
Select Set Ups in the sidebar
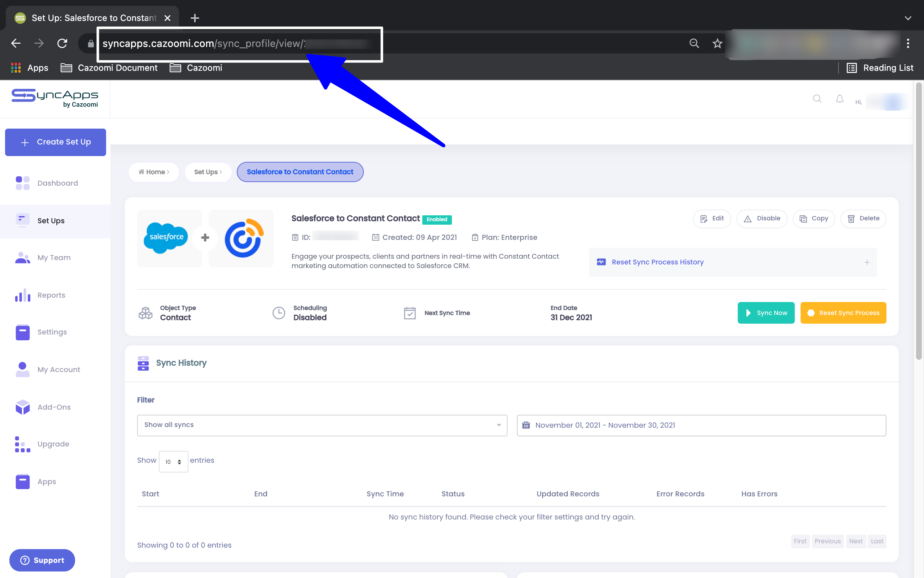[55, 221]
